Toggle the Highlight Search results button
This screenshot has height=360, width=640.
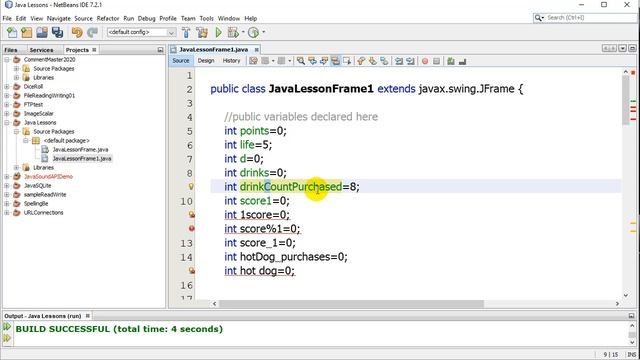[336, 61]
